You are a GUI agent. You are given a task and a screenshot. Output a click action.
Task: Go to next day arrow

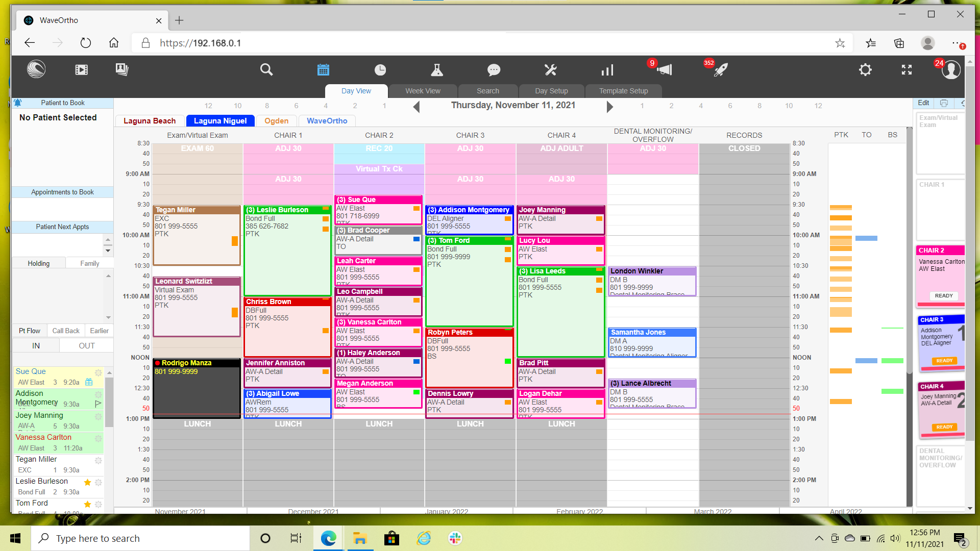coord(609,107)
